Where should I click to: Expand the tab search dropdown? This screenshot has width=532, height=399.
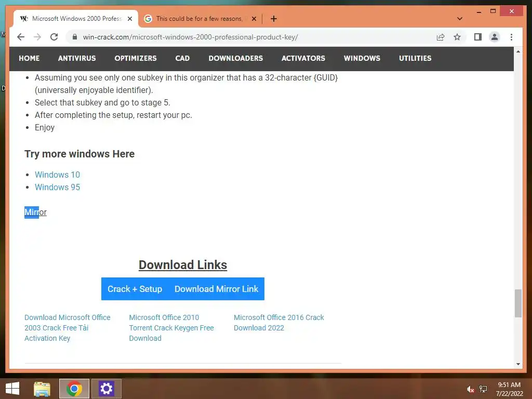pyautogui.click(x=460, y=19)
